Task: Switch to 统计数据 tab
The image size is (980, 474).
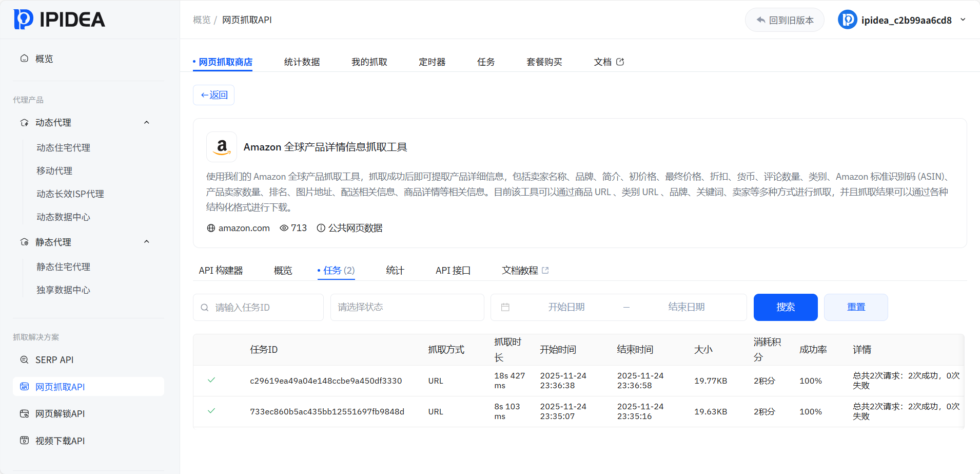Action: coord(302,62)
